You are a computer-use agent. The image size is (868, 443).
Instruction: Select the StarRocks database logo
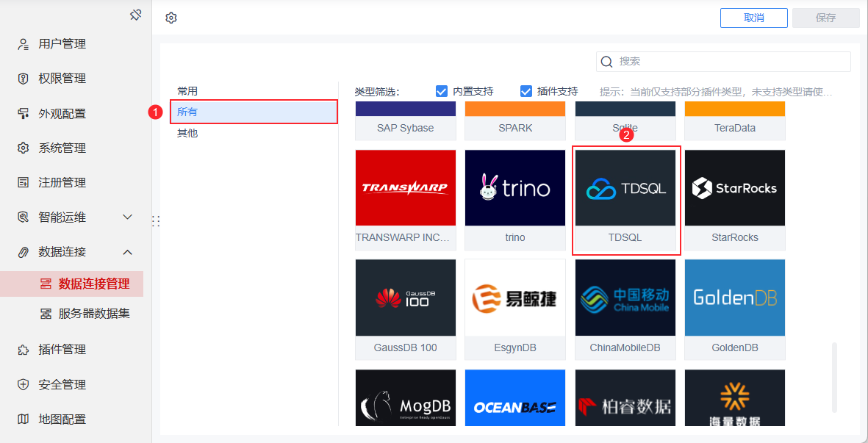coord(735,189)
